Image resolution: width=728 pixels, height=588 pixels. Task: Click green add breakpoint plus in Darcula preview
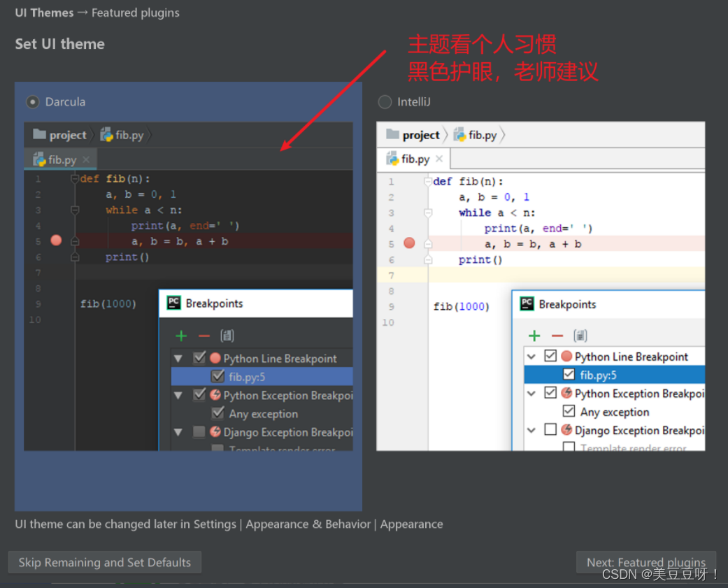click(x=181, y=336)
